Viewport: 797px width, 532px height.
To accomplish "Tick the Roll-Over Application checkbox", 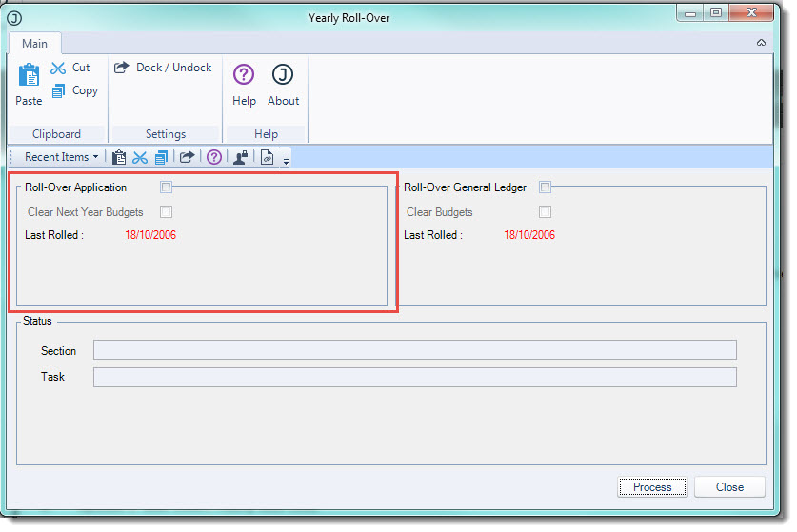I will (167, 187).
